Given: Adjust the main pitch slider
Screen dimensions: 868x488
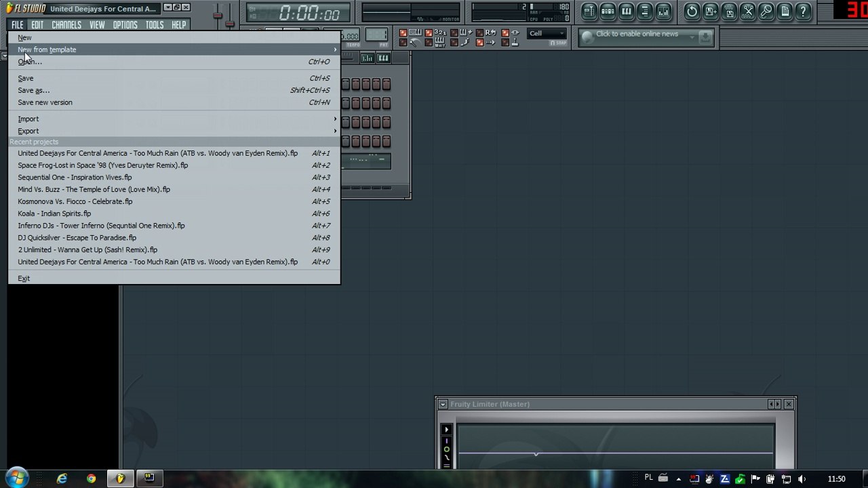Looking at the screenshot, I should (x=230, y=24).
